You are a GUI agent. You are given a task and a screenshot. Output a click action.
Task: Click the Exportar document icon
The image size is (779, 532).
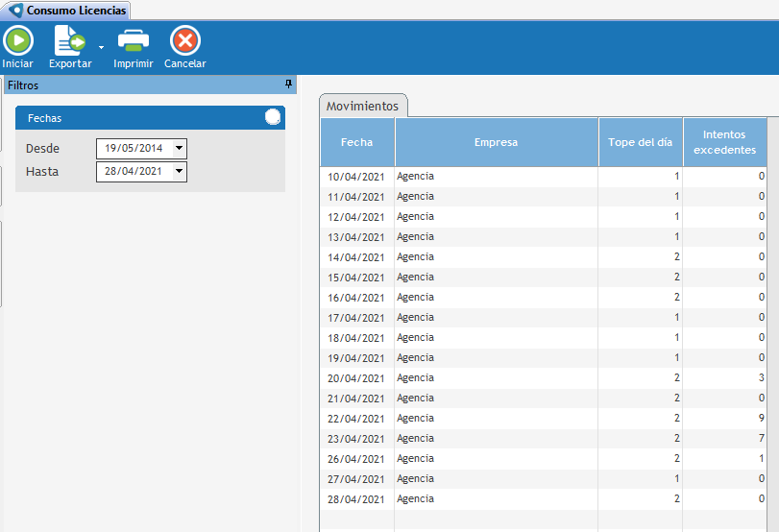(69, 40)
